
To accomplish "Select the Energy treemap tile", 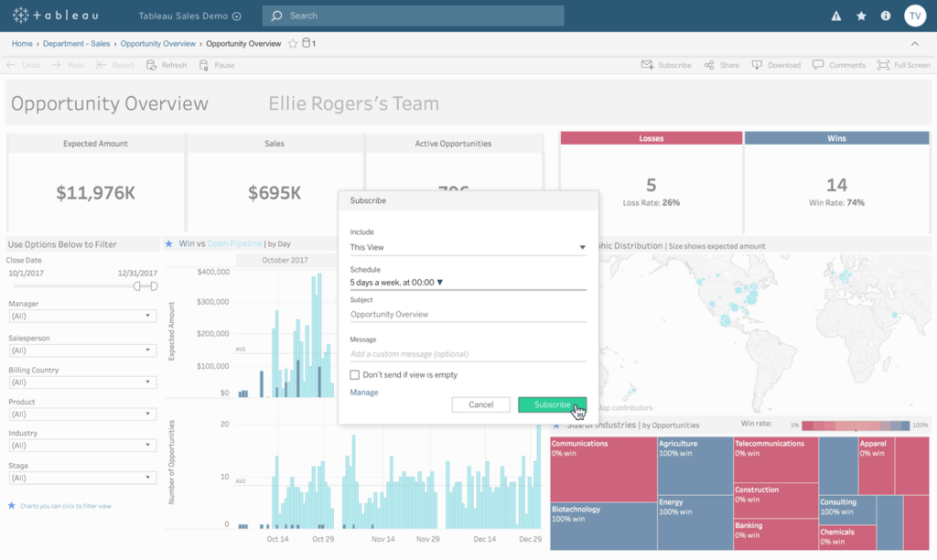I will point(695,523).
